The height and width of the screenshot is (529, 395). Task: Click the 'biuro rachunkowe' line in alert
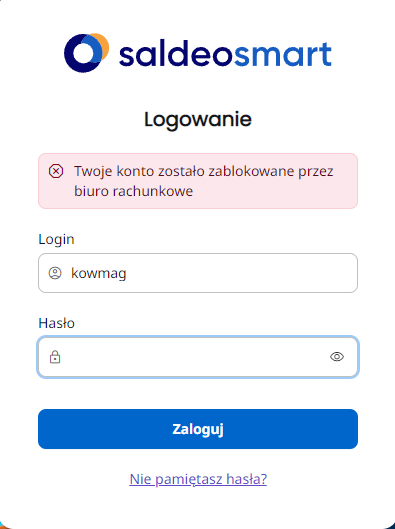(x=134, y=191)
